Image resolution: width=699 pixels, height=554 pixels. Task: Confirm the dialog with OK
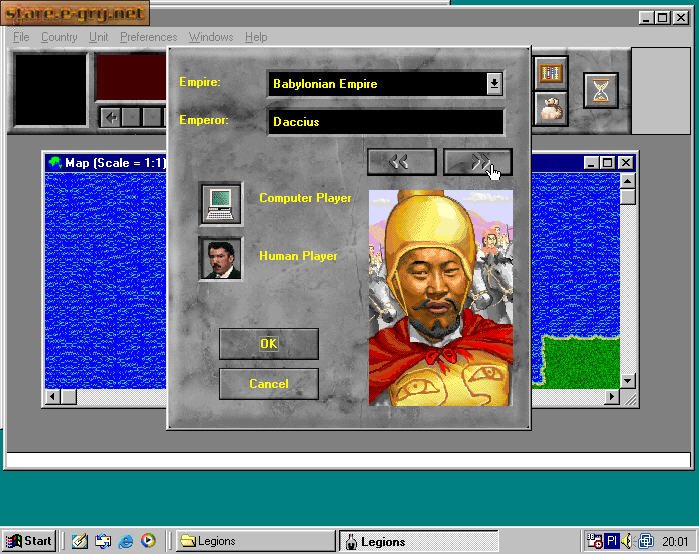tap(269, 344)
